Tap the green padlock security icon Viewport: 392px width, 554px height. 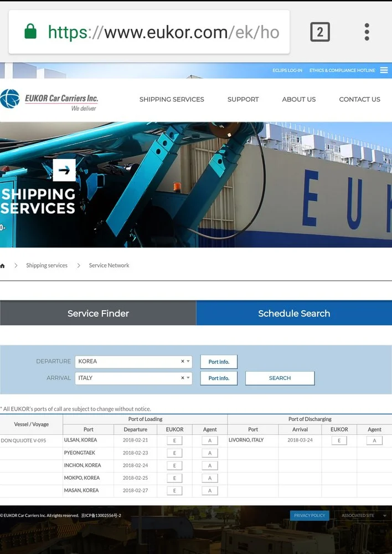pyautogui.click(x=30, y=31)
